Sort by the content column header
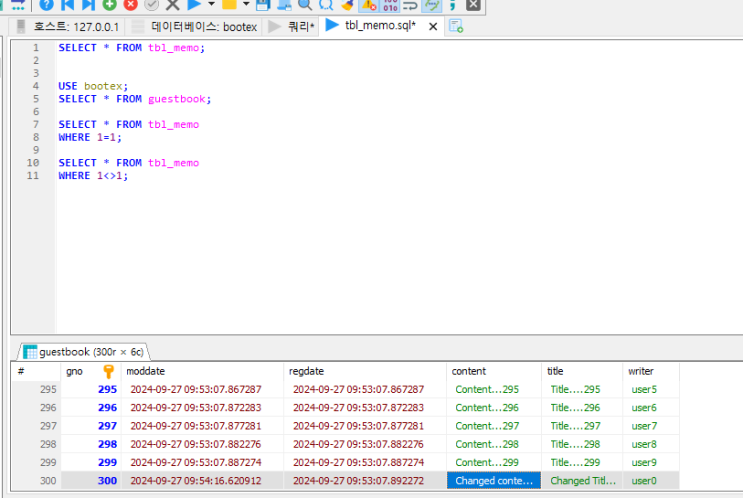 coord(469,371)
